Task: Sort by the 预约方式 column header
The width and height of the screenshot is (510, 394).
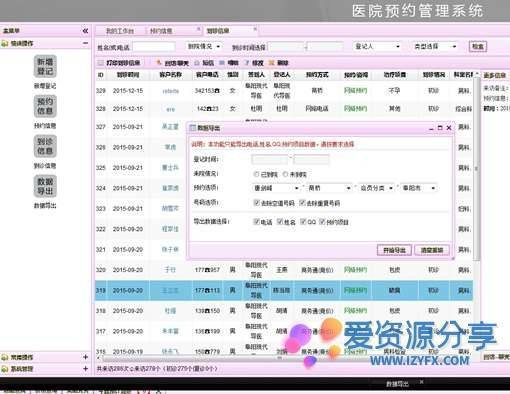Action: point(317,75)
